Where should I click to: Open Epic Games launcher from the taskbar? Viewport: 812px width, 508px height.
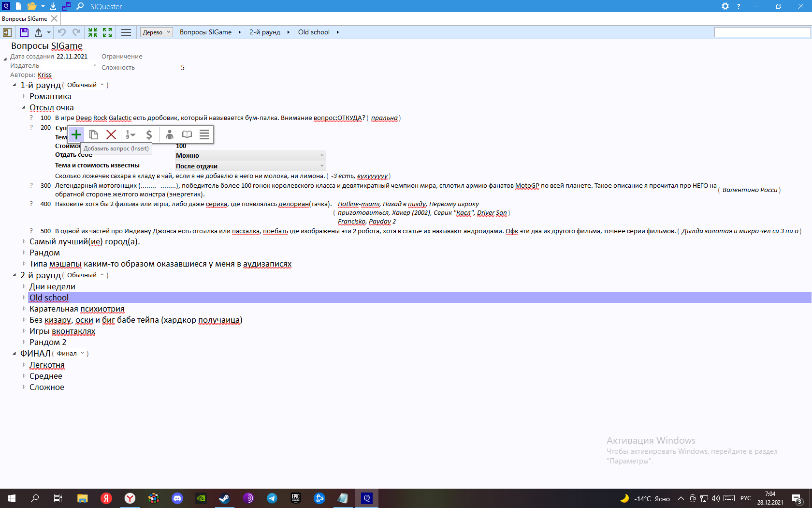(295, 498)
